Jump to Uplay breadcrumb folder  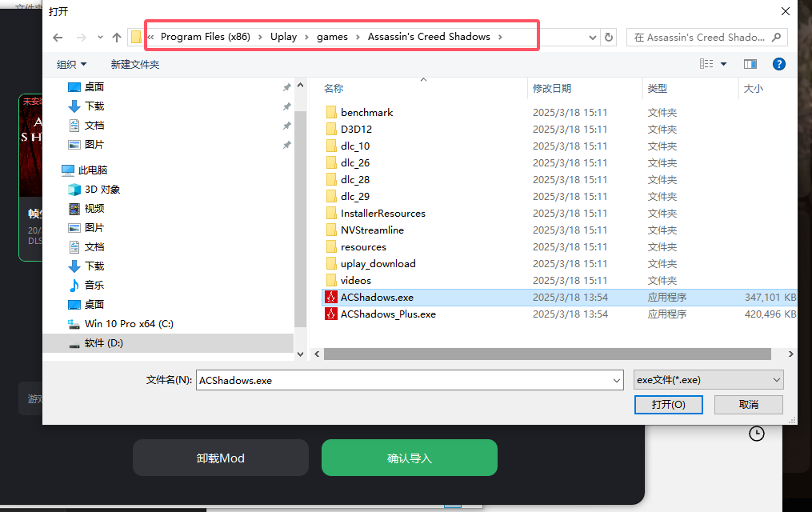(283, 37)
